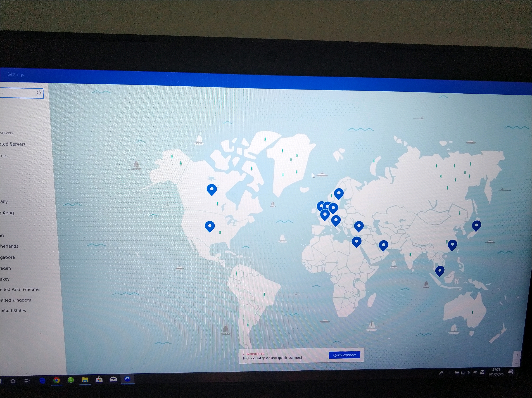Select the Japan server map pin
The width and height of the screenshot is (532, 398).
tap(476, 226)
